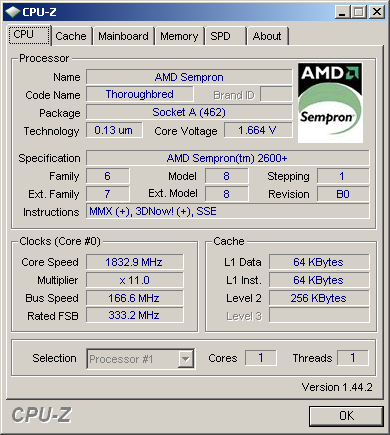Click the CPU-Z logo at bottom left
390x435 pixels.
[42, 415]
